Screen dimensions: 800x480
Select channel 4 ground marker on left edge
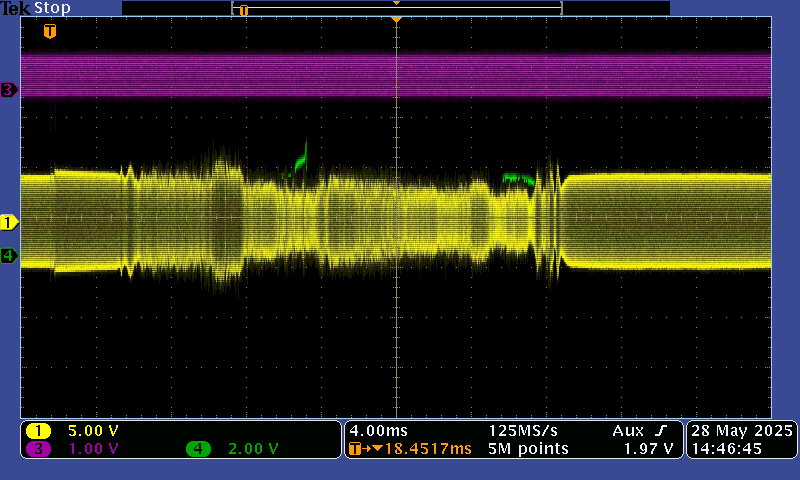point(9,256)
